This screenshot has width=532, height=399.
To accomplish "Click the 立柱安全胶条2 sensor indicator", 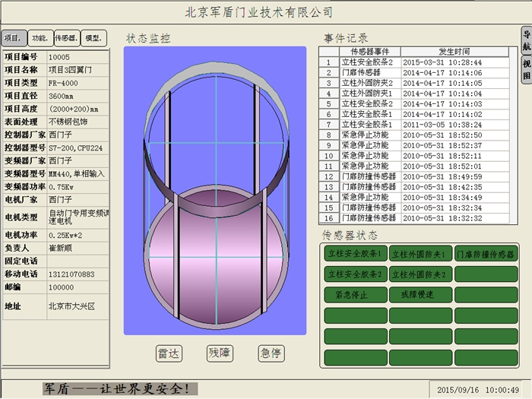I will click(356, 274).
